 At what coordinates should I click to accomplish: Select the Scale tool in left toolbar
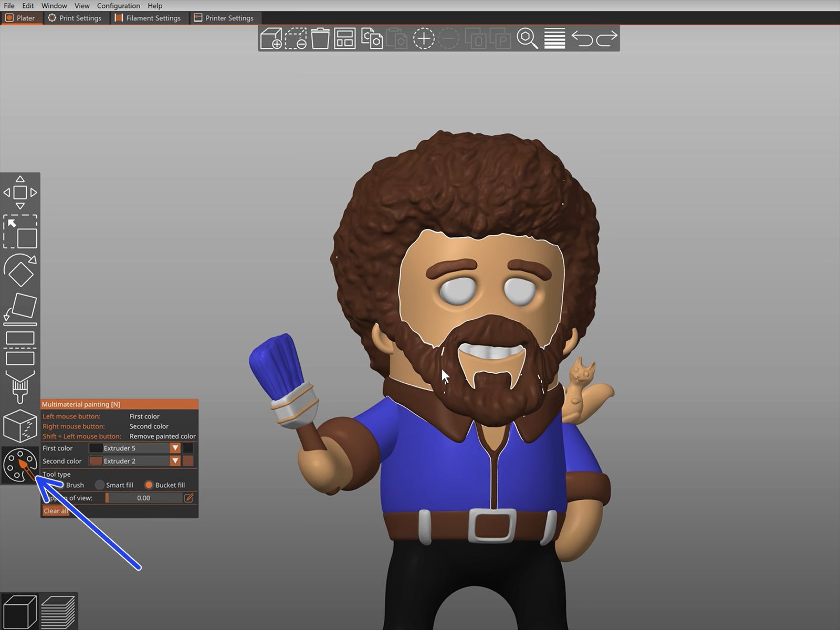(20, 232)
